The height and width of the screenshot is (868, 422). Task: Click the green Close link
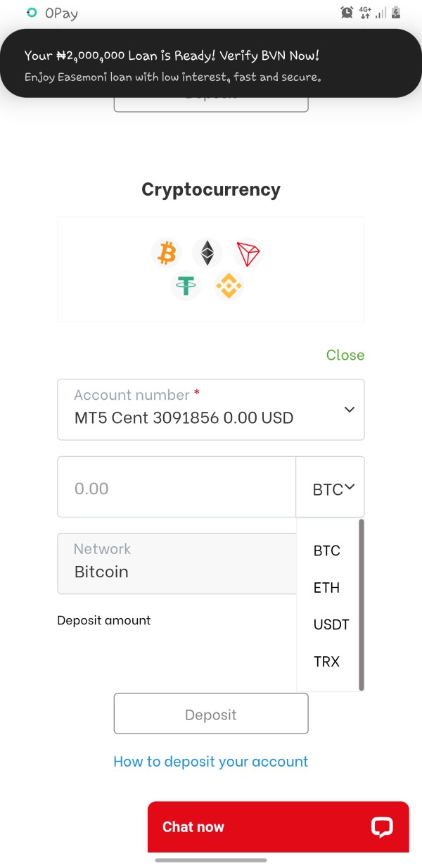click(345, 355)
